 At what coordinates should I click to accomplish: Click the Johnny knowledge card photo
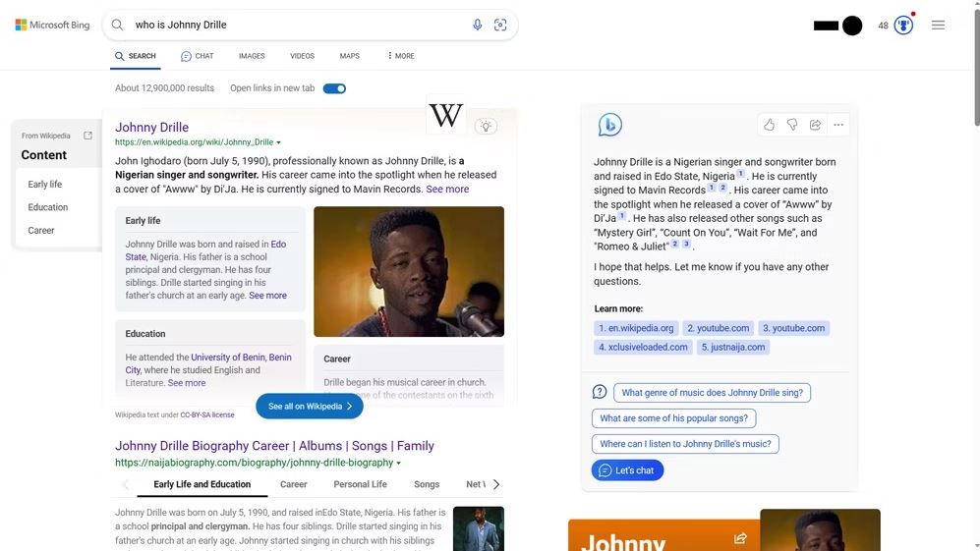click(x=820, y=529)
